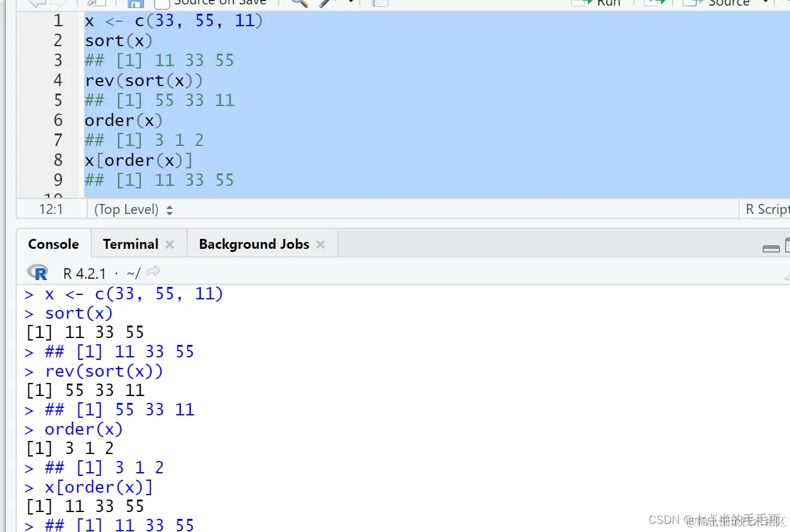Click line number 8 in the gutter
This screenshot has width=790, height=532.
coord(58,160)
